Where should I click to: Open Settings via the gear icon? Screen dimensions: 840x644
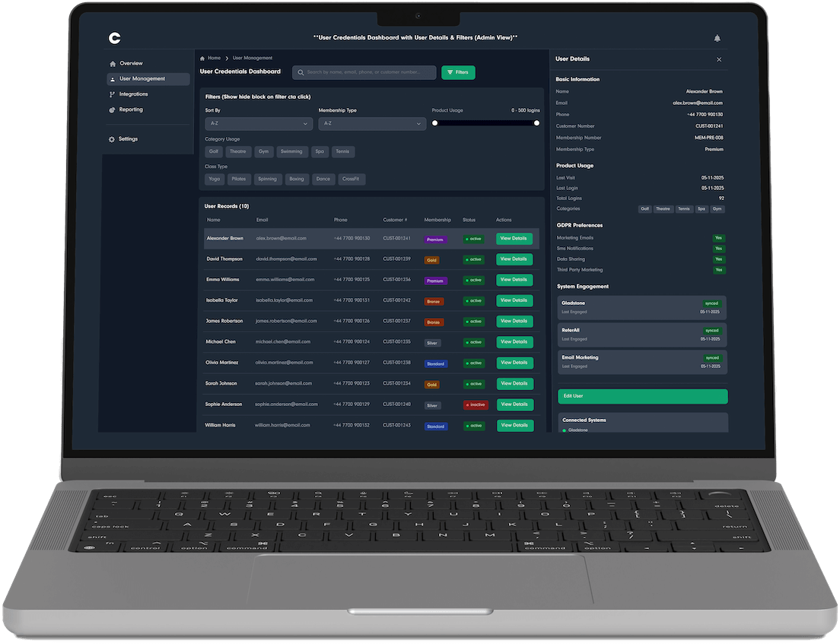tap(113, 138)
